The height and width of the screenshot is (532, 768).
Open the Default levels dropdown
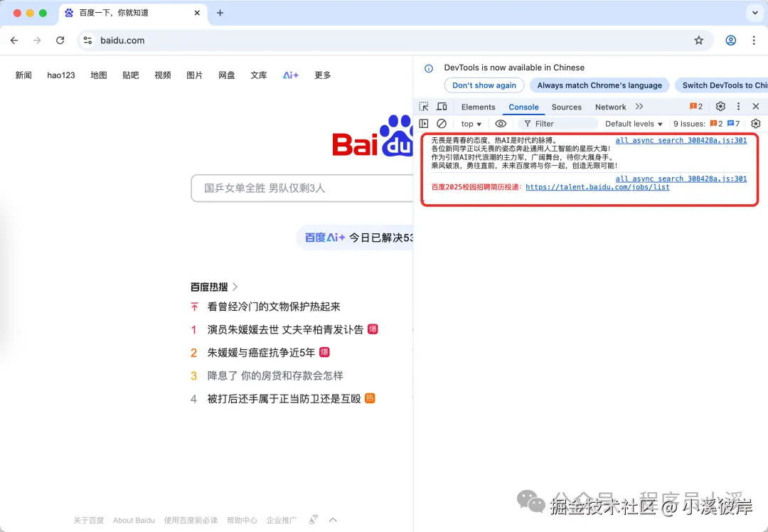[x=632, y=123]
